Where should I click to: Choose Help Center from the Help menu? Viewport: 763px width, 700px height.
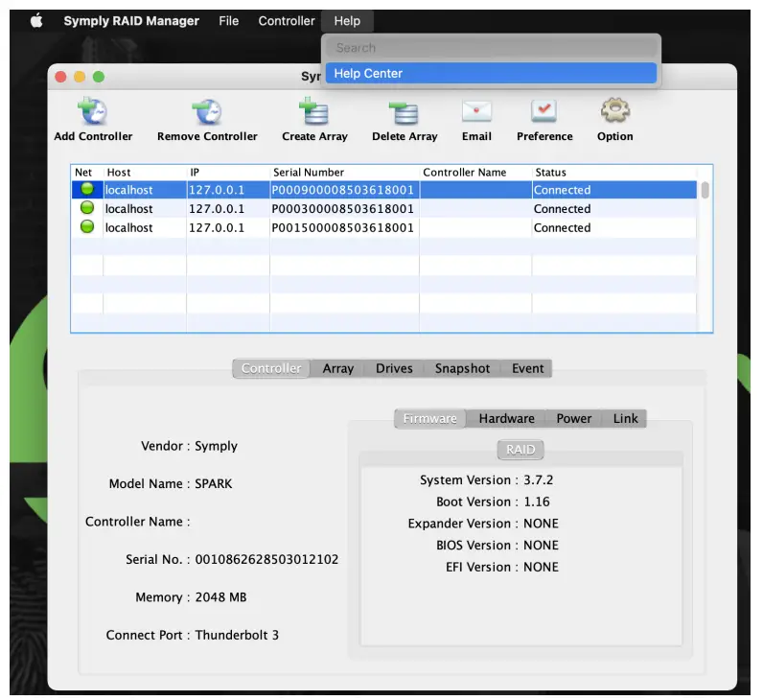click(491, 74)
